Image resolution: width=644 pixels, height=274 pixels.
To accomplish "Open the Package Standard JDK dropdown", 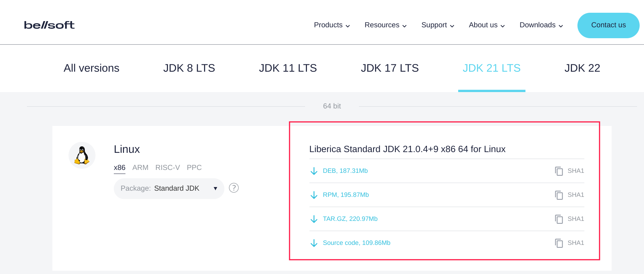I will [x=169, y=188].
